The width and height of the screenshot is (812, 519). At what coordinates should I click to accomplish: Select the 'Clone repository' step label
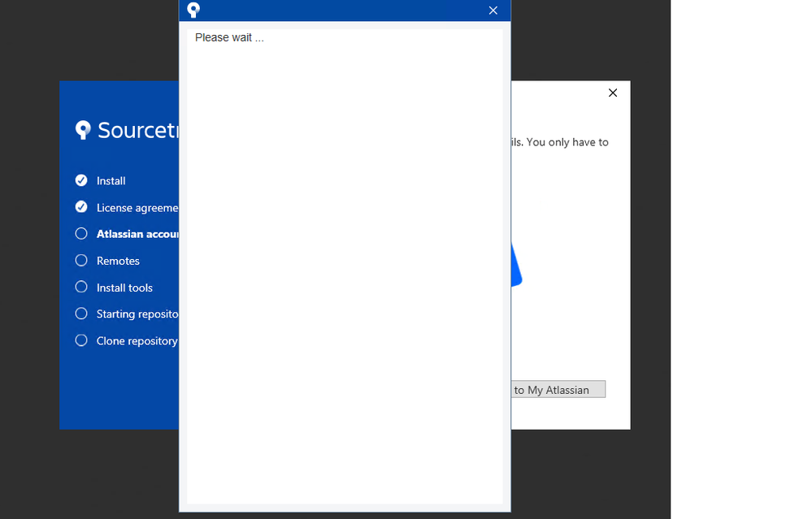tap(137, 341)
